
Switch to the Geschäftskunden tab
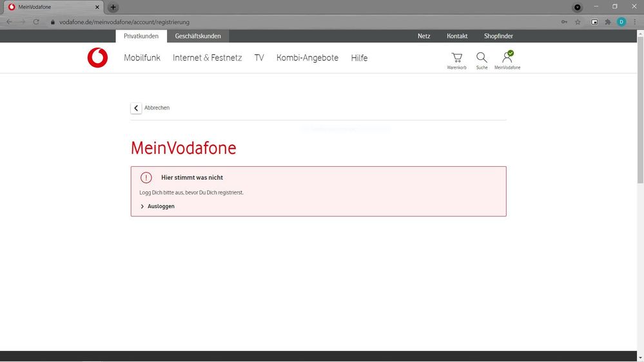198,36
